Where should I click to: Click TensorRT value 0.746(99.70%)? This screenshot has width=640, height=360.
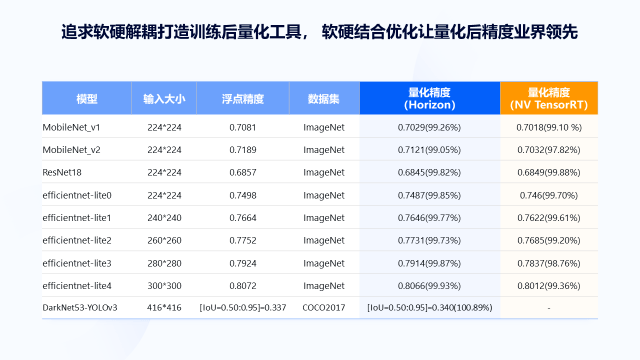point(549,195)
